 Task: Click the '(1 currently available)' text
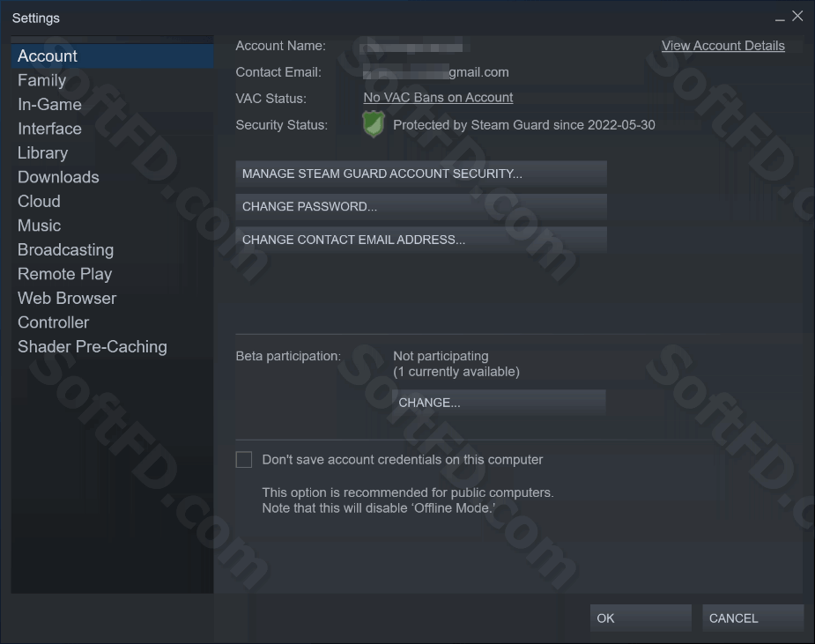456,372
